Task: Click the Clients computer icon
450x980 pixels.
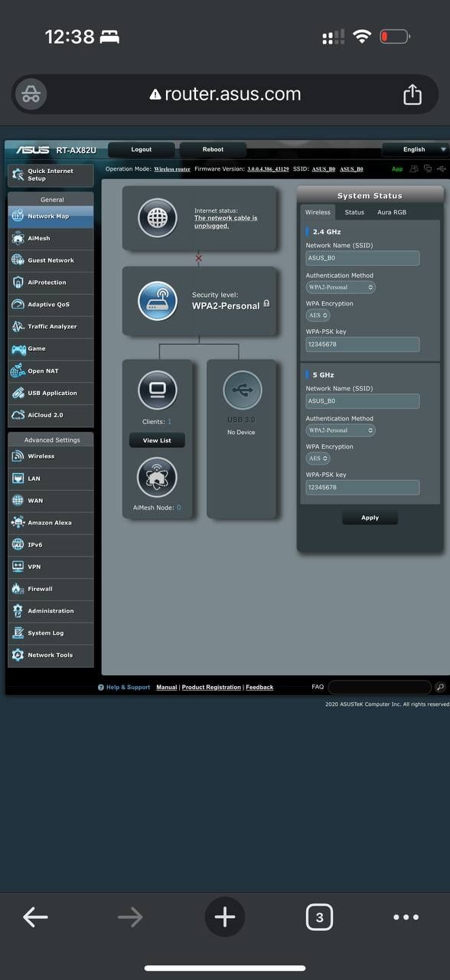Action: [158, 391]
